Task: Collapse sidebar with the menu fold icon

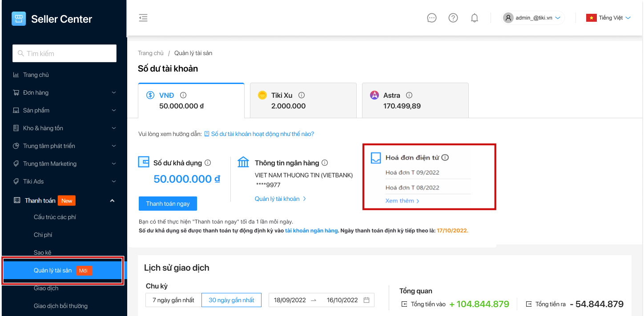Action: pos(143,18)
